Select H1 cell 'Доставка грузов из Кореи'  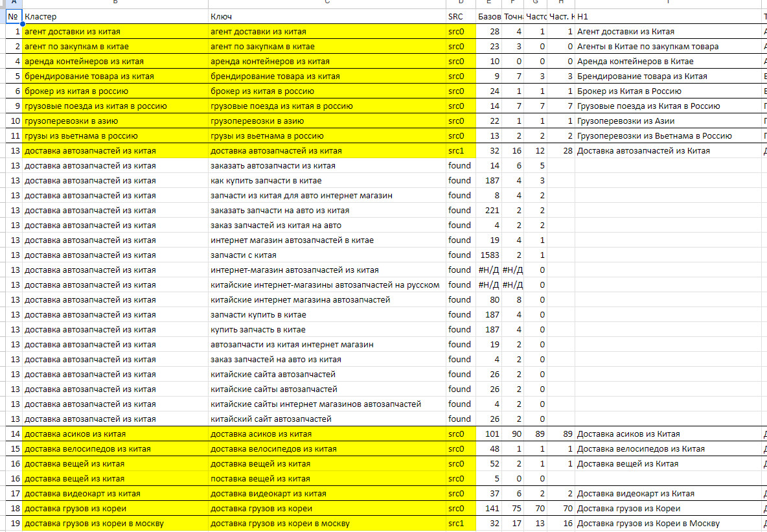668,509
